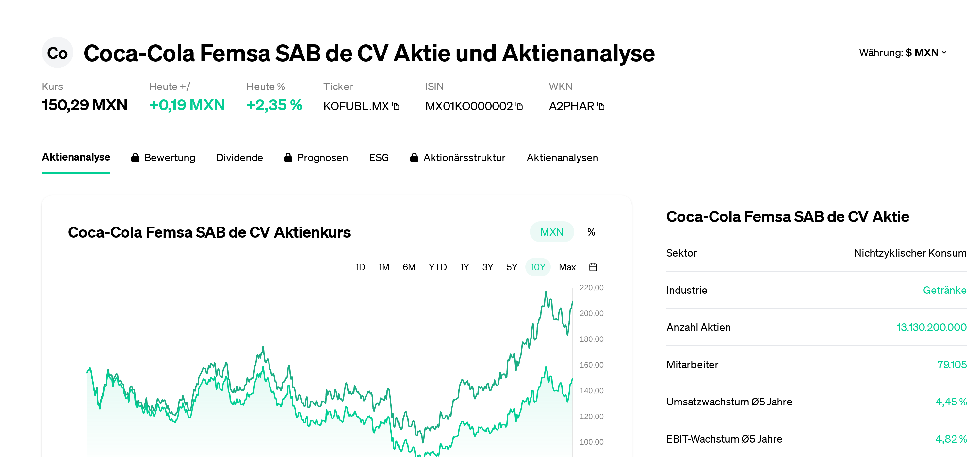The height and width of the screenshot is (457, 980).
Task: Choose the YTD time range
Action: coord(437,267)
